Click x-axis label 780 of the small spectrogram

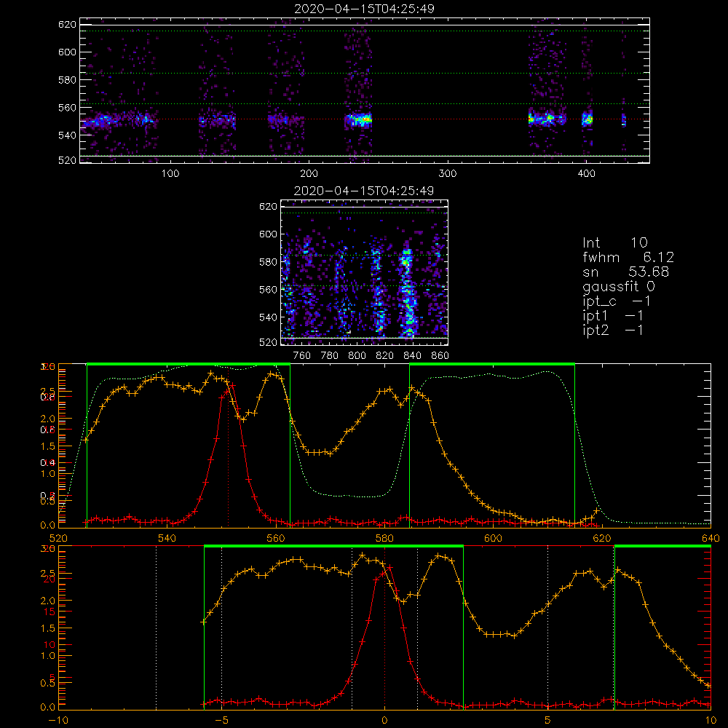(330, 356)
